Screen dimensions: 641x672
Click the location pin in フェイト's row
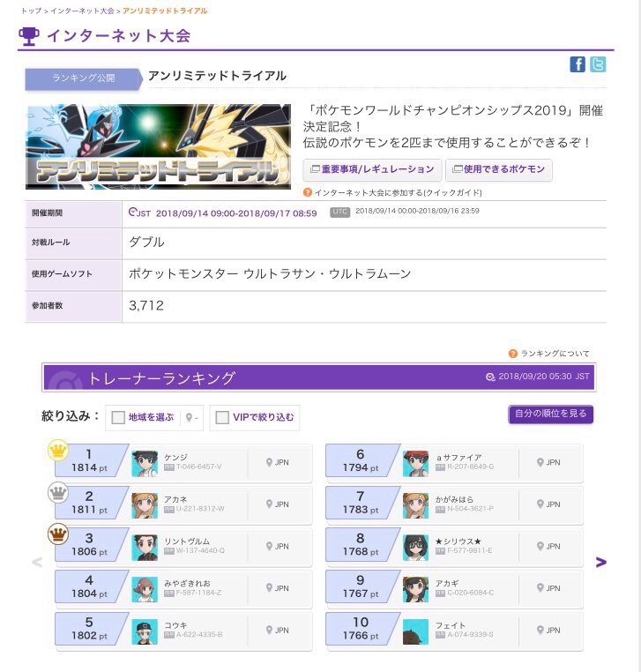coord(540,631)
